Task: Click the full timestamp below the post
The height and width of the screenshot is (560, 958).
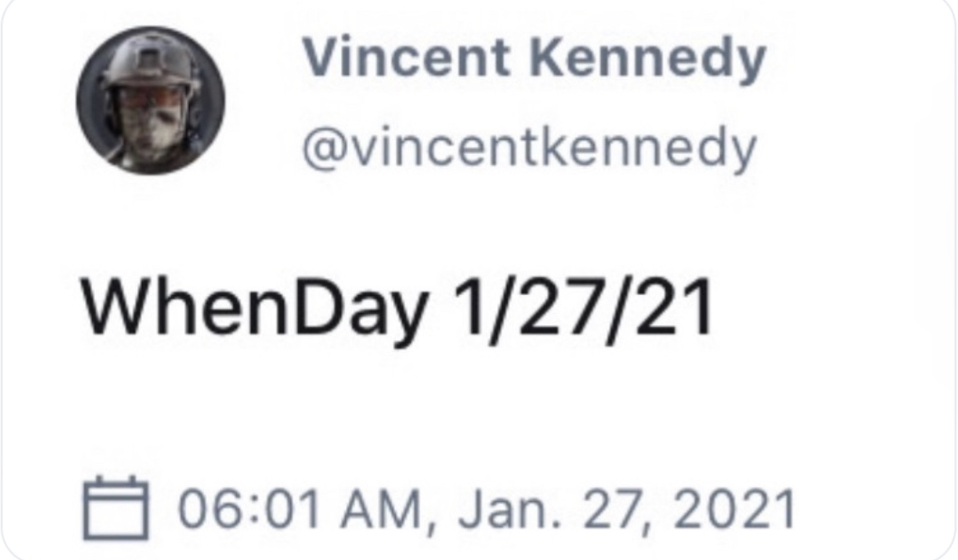Action: click(486, 509)
